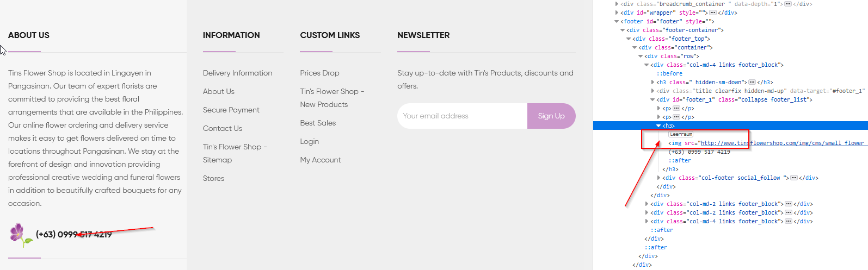Open the Delivery Information link
Viewport: 868px width, 270px height.
[x=237, y=73]
